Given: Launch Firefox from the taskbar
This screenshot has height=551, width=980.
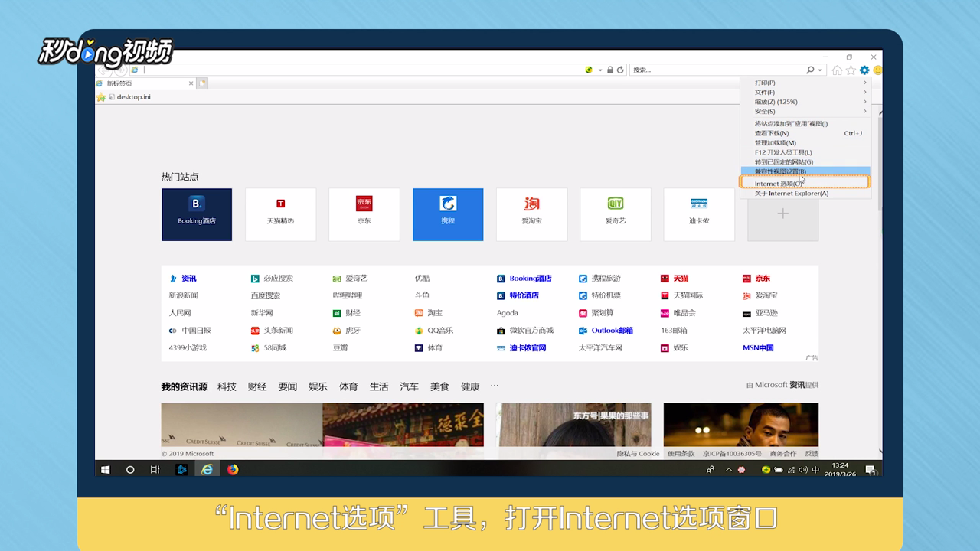Looking at the screenshot, I should click(233, 469).
